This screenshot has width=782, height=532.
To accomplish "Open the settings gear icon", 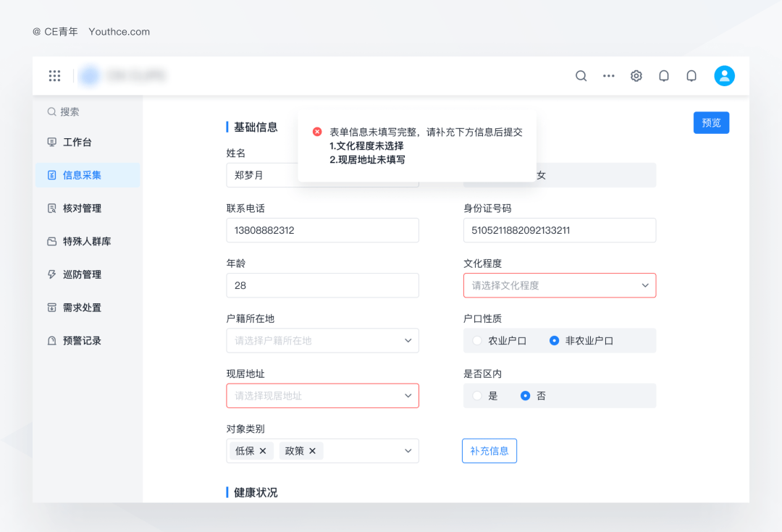I will pos(636,75).
